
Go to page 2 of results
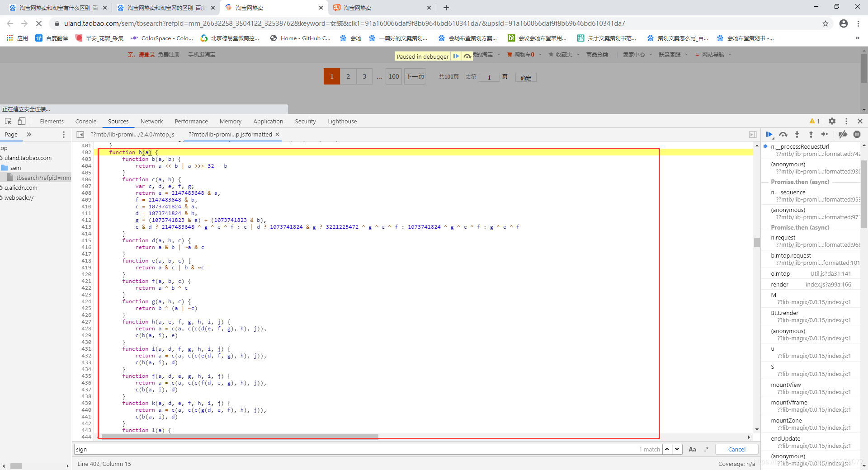[348, 76]
